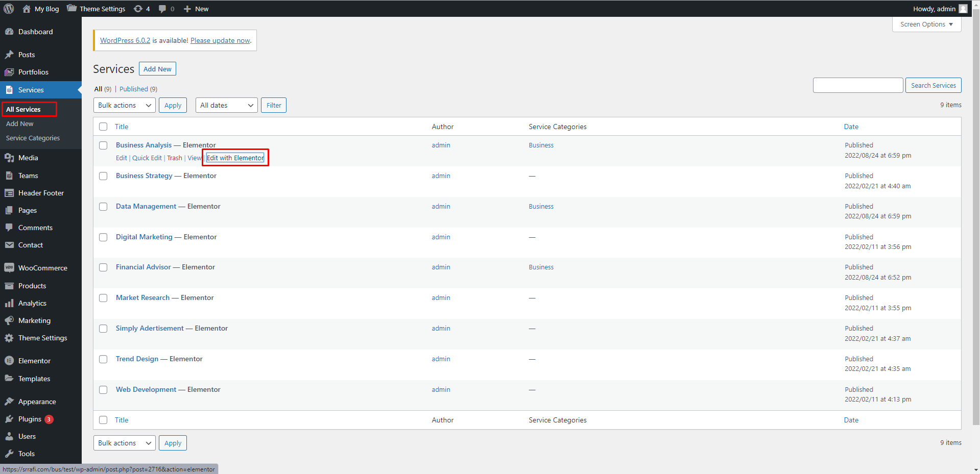
Task: Open the All Services submenu item
Action: [23, 109]
